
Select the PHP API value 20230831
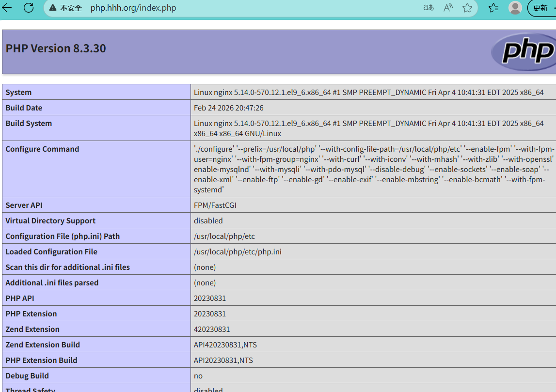pos(209,298)
